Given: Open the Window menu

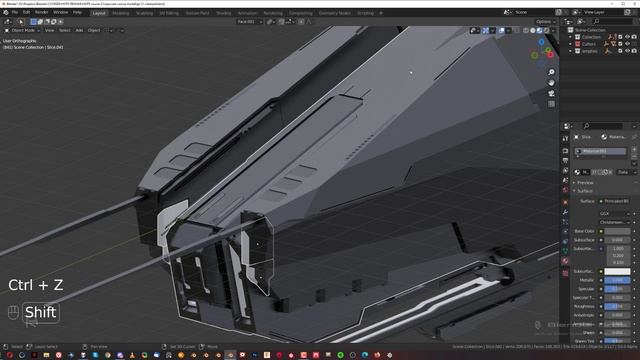Looking at the screenshot, I should tap(60, 13).
